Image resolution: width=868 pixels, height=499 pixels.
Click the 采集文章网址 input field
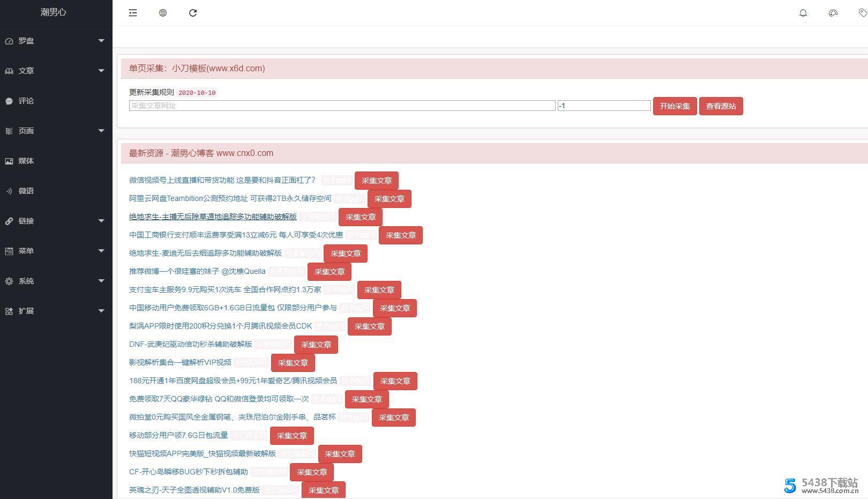pos(342,106)
